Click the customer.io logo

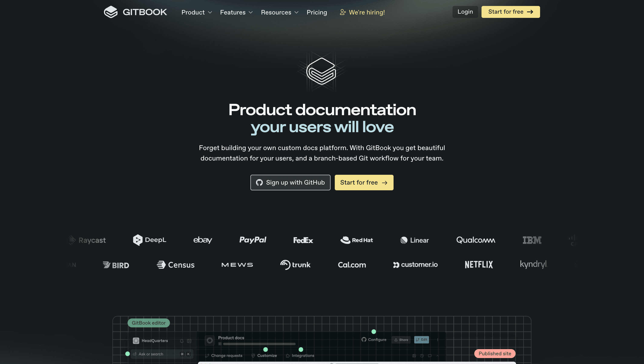pyautogui.click(x=415, y=265)
